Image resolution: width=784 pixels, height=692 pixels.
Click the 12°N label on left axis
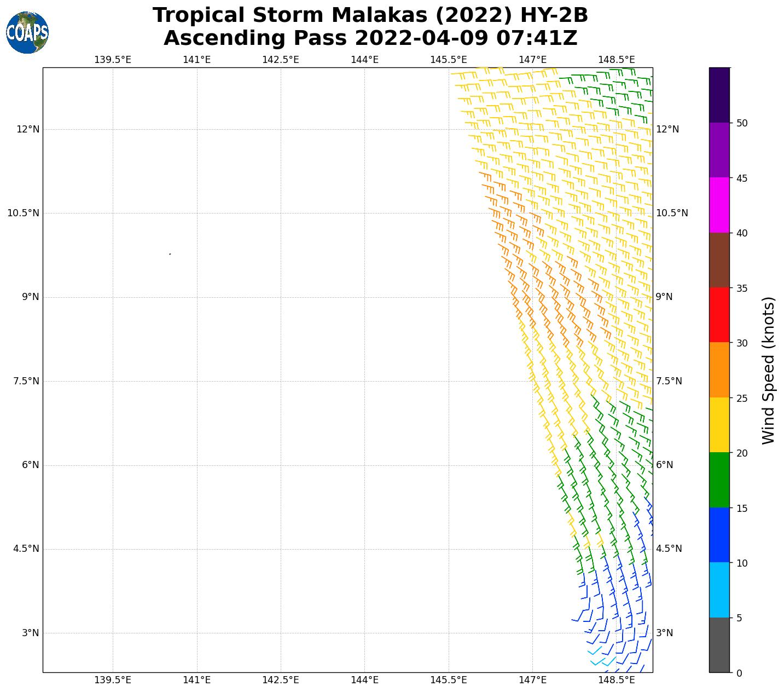coord(28,129)
